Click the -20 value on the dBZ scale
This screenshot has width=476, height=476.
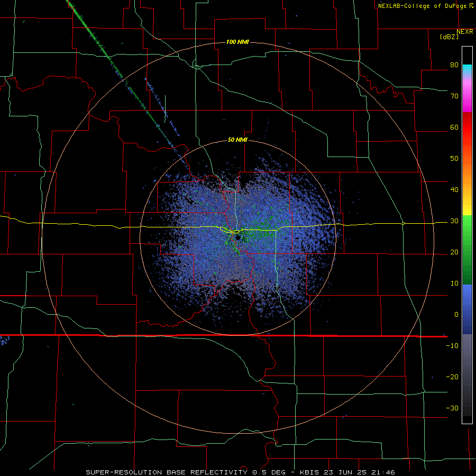coord(452,377)
